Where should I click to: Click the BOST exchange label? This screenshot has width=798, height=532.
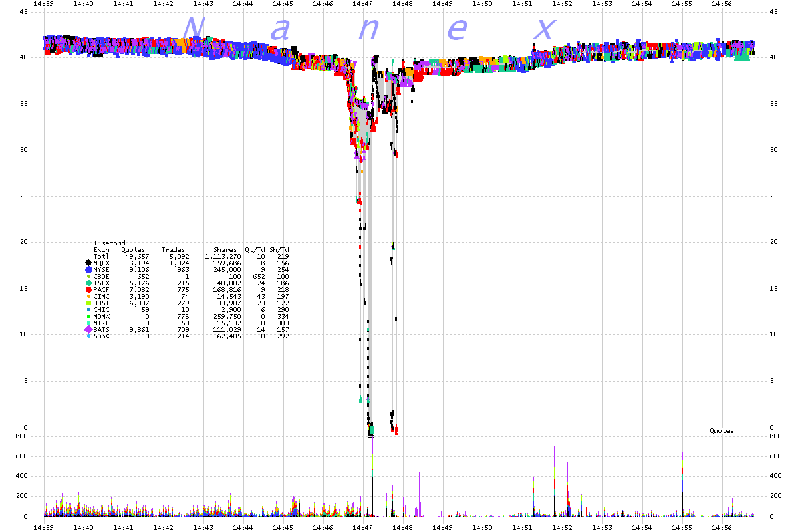point(101,303)
